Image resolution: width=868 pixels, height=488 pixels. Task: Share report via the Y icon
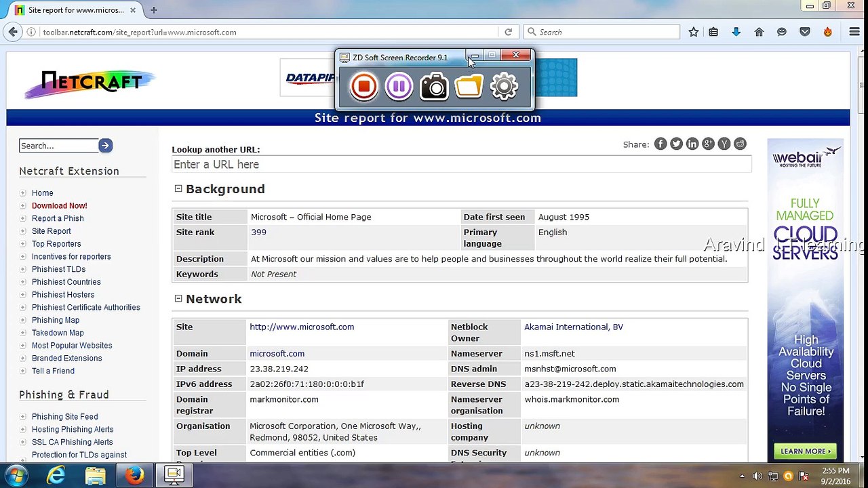[x=724, y=144]
